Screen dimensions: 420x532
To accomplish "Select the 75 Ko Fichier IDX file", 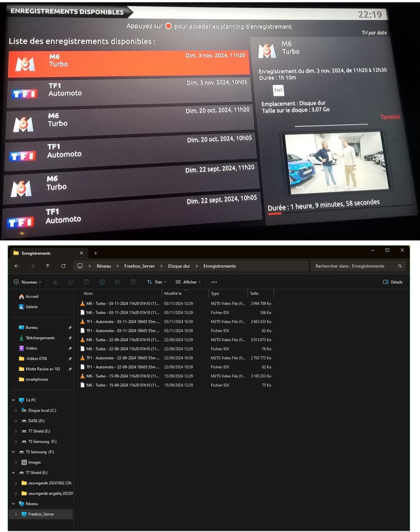I will click(176, 385).
